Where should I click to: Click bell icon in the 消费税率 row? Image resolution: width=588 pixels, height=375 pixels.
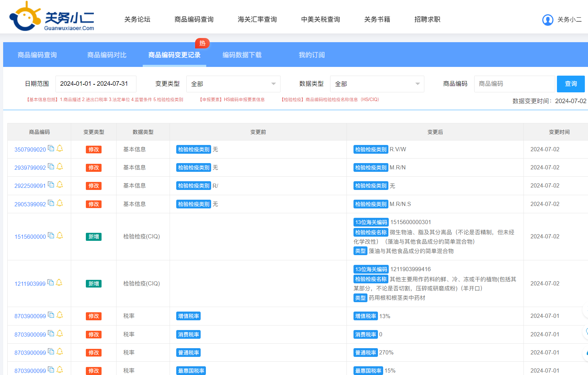(60, 334)
